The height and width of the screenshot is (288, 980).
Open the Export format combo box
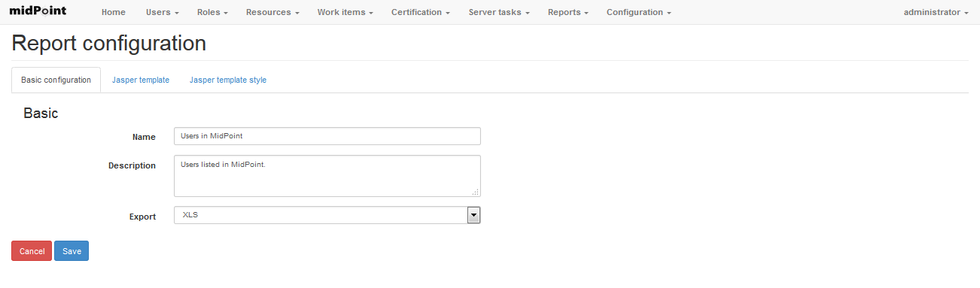[327, 215]
